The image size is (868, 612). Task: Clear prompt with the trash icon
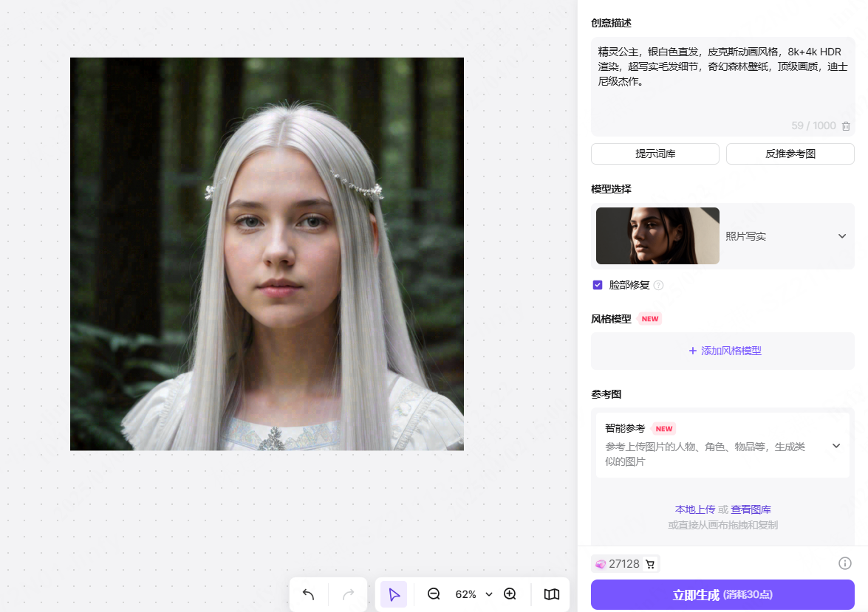(846, 126)
